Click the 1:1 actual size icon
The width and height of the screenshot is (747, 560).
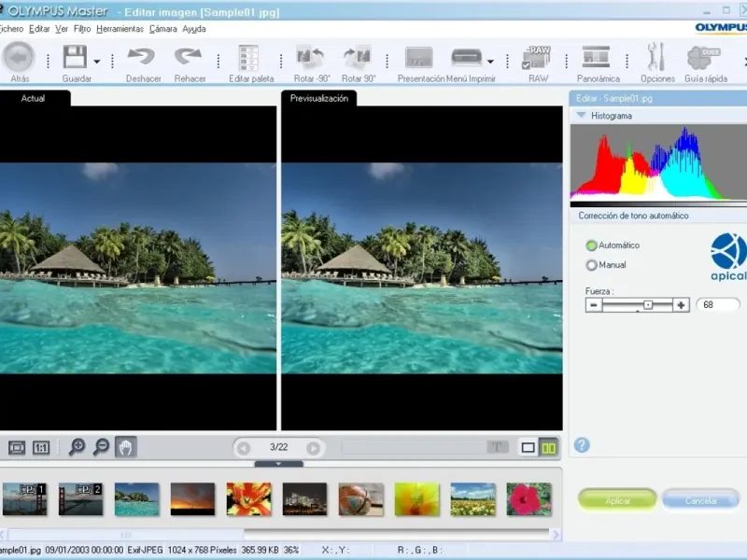(x=42, y=447)
